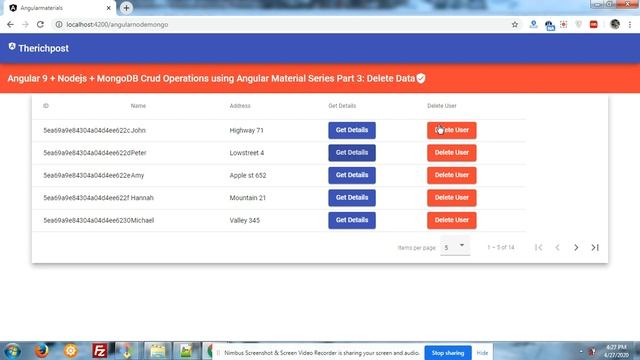Launch Firefox from the taskbar
Screen dimensions: 640x360
pyautogui.click(x=41, y=351)
